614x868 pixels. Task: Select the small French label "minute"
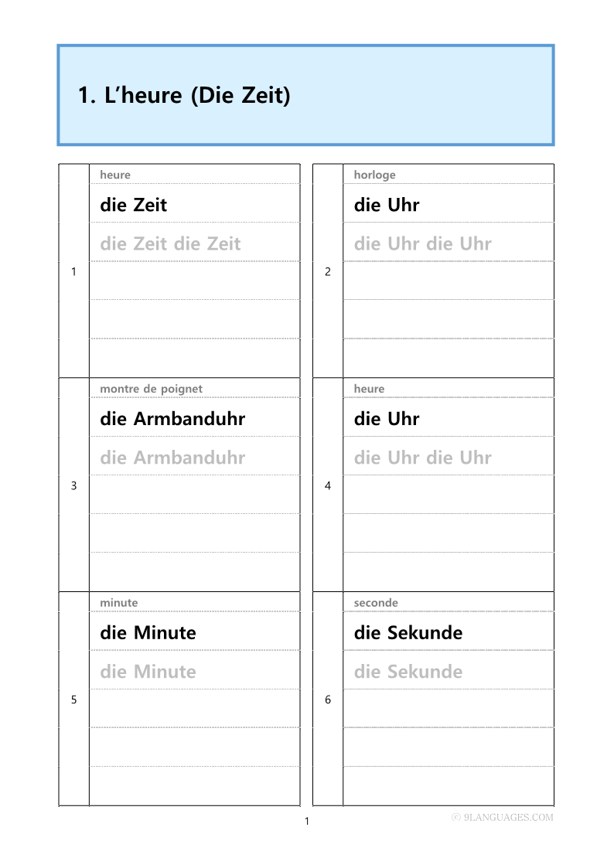click(118, 603)
